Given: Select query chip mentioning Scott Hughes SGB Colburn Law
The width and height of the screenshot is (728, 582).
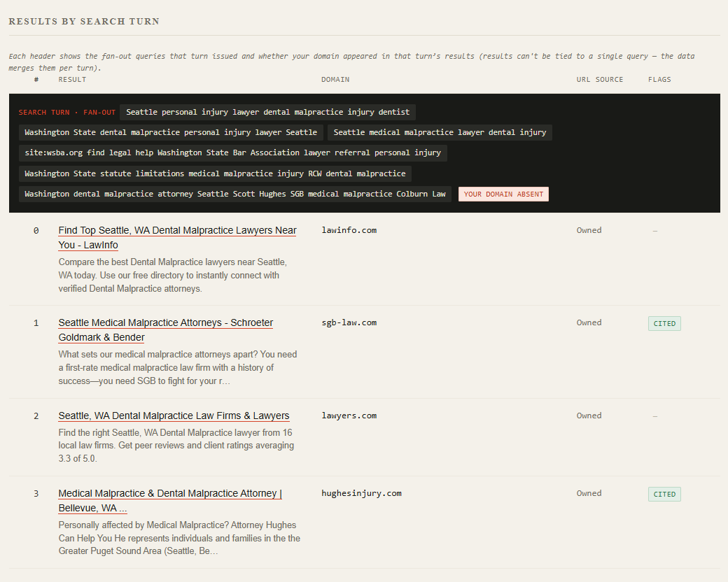Looking at the screenshot, I should (235, 194).
